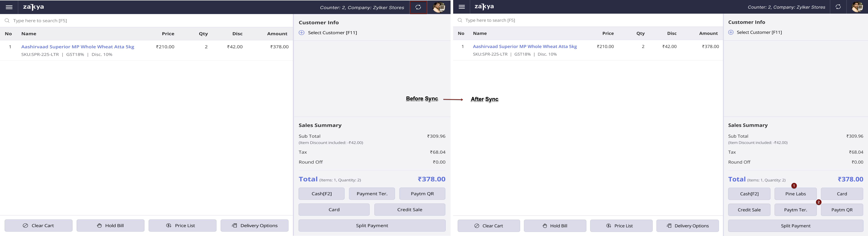The width and height of the screenshot is (868, 236).
Task: Pay with Cash[F2] in Before Sync screen
Action: click(321, 194)
